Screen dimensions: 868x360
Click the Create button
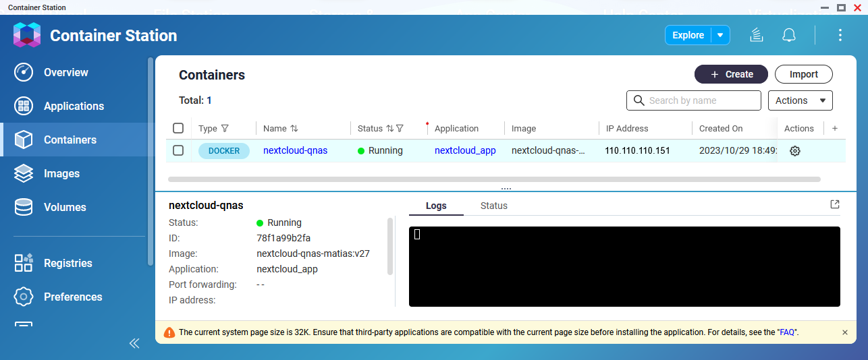click(x=732, y=74)
